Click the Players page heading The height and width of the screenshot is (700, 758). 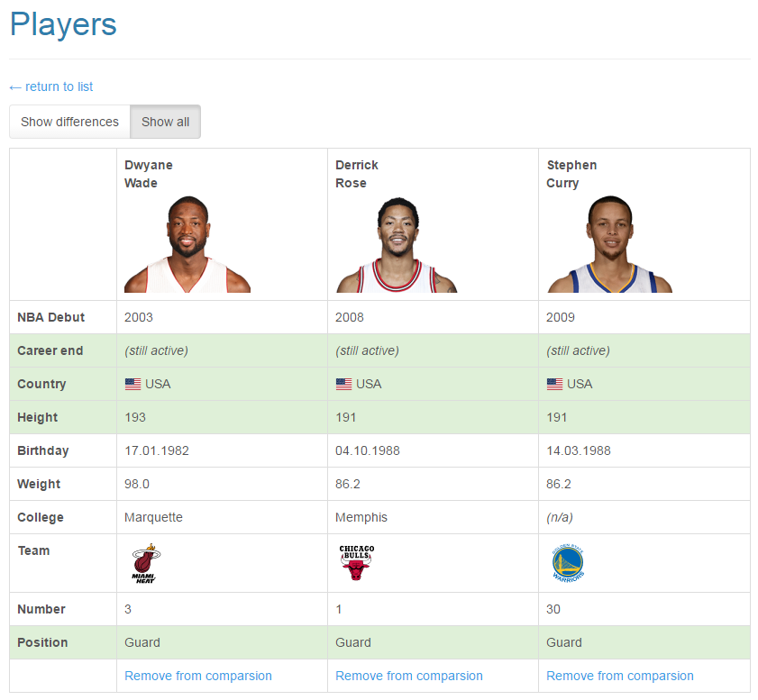point(63,24)
